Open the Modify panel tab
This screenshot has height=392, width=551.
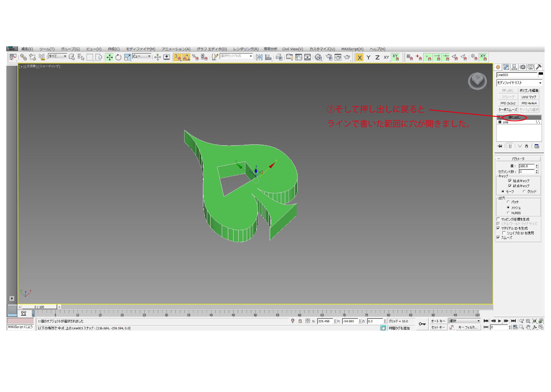[506, 67]
